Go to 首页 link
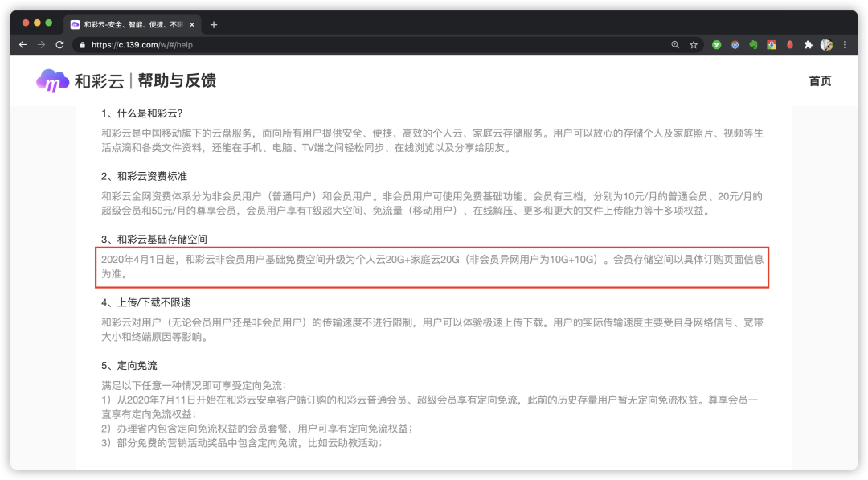 tap(820, 81)
